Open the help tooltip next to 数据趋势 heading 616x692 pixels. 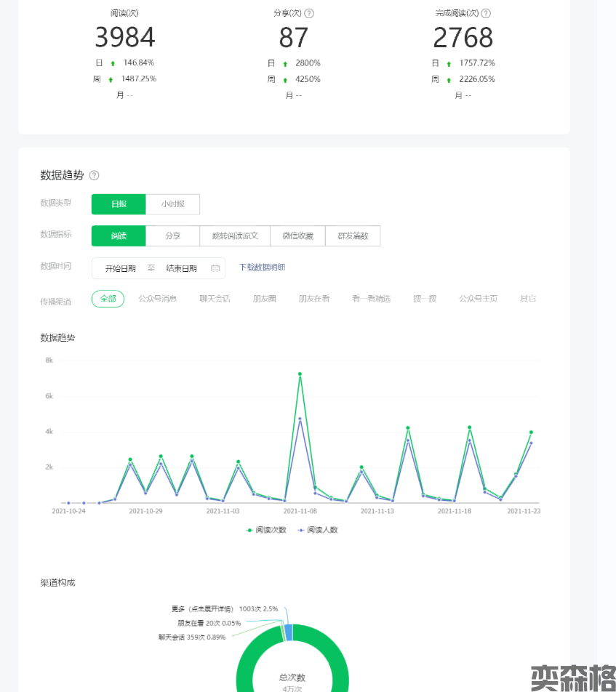94,175
